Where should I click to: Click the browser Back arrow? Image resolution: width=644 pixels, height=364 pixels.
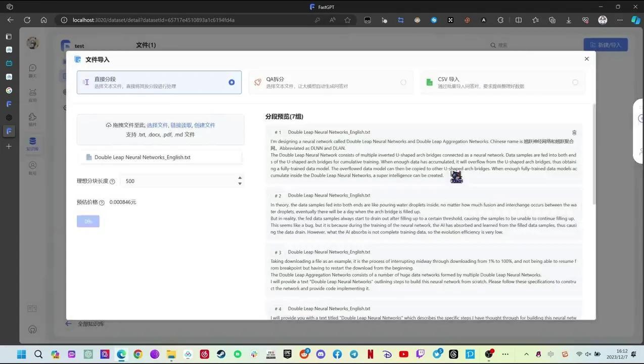pyautogui.click(x=10, y=20)
